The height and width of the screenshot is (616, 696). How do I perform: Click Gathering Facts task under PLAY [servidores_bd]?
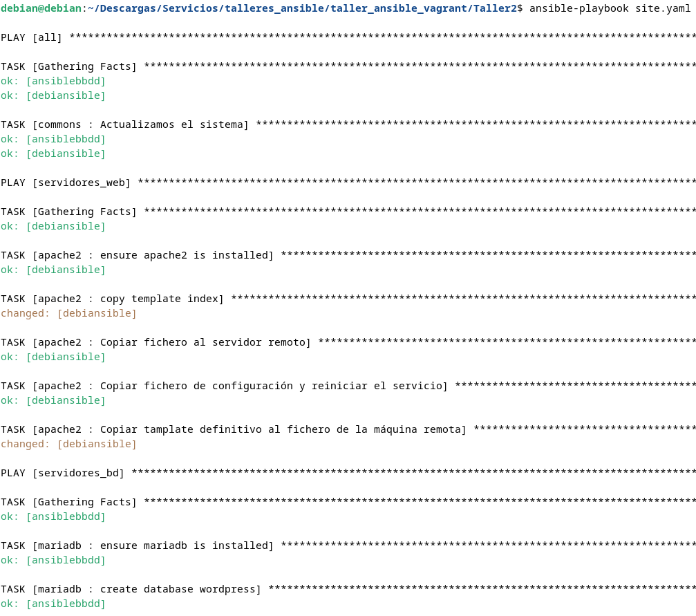(x=69, y=502)
